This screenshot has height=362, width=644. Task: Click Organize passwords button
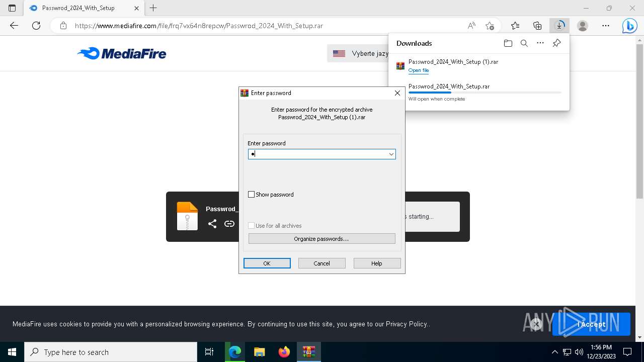(322, 239)
